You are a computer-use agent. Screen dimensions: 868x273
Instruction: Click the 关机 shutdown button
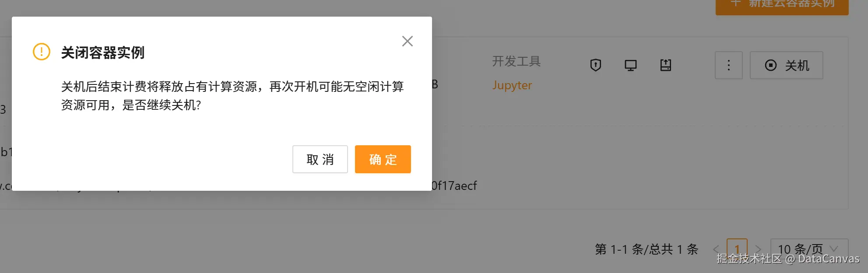787,65
